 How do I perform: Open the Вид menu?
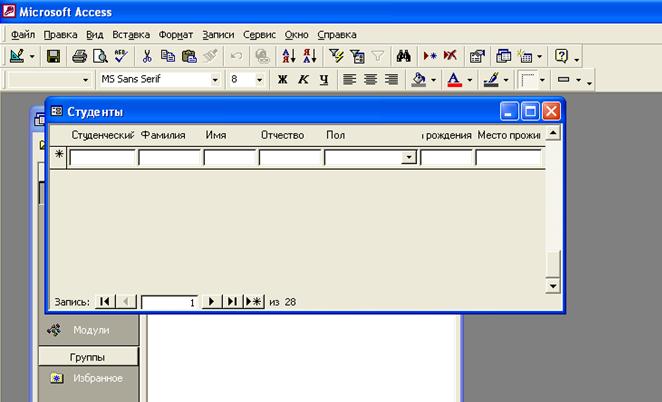click(x=95, y=35)
